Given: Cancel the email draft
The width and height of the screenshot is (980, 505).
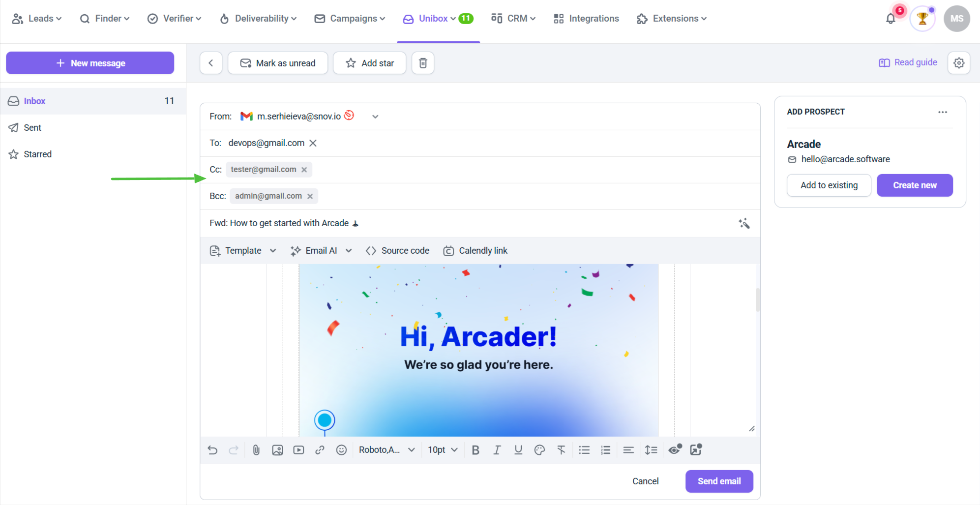Looking at the screenshot, I should pos(645,481).
